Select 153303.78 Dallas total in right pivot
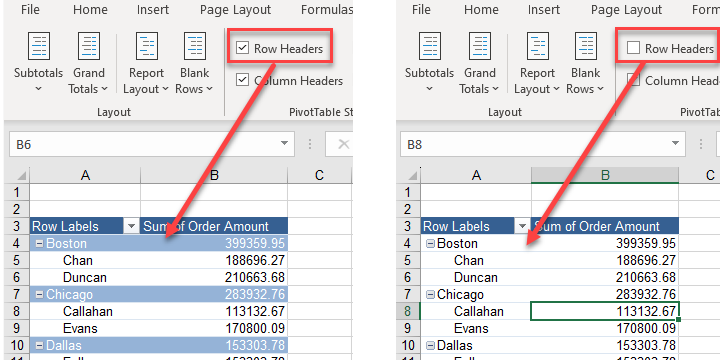The image size is (720, 360). 605,345
